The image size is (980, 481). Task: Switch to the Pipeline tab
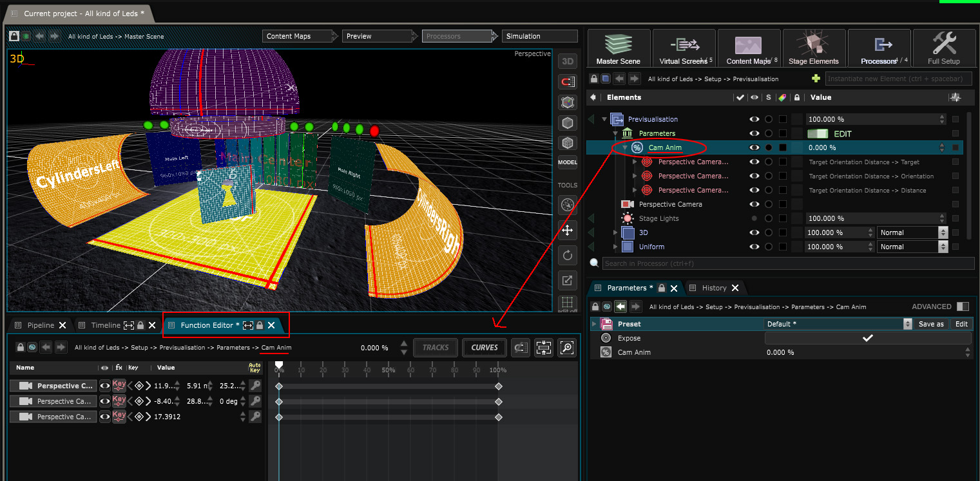click(41, 325)
